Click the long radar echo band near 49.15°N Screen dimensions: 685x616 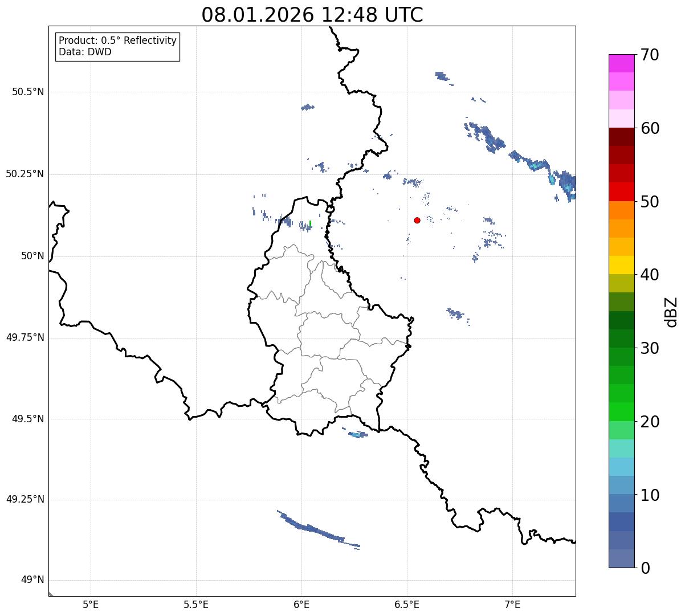pyautogui.click(x=318, y=530)
